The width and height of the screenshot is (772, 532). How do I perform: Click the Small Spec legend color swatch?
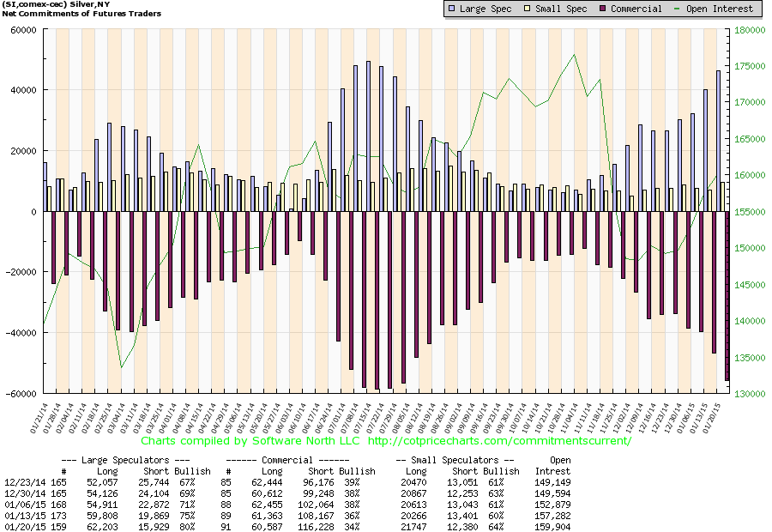pyautogui.click(x=527, y=9)
